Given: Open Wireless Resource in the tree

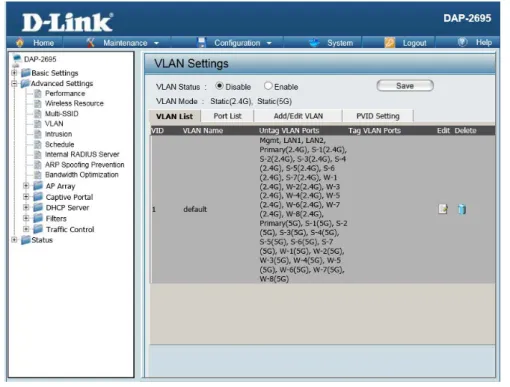Looking at the screenshot, I should pos(74,103).
